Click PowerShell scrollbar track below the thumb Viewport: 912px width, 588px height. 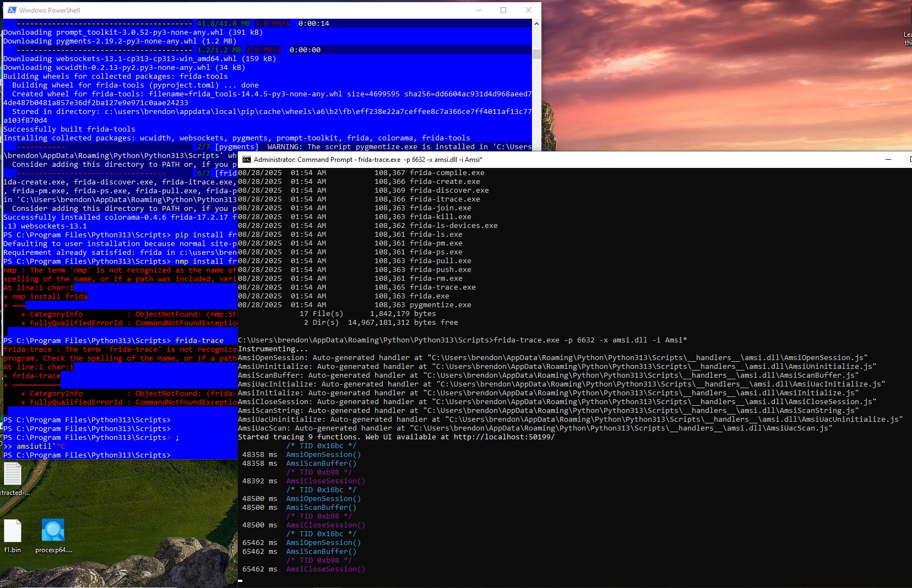coord(536,105)
